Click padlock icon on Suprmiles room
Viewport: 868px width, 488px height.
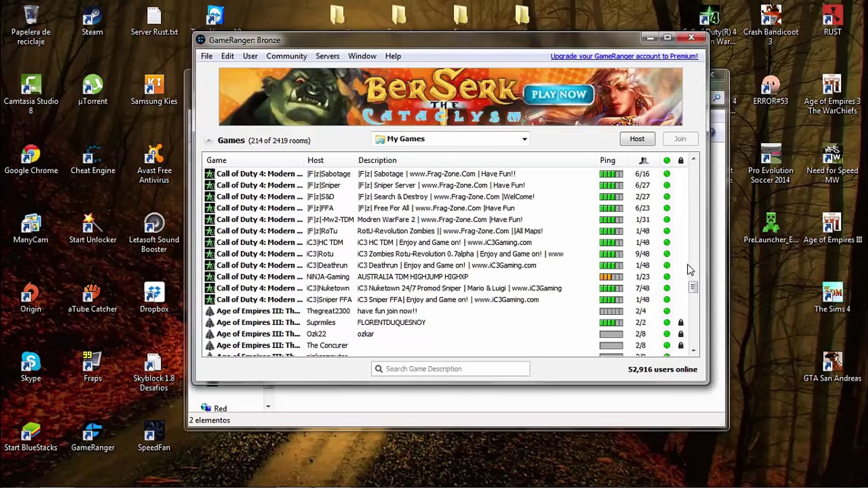coord(681,323)
